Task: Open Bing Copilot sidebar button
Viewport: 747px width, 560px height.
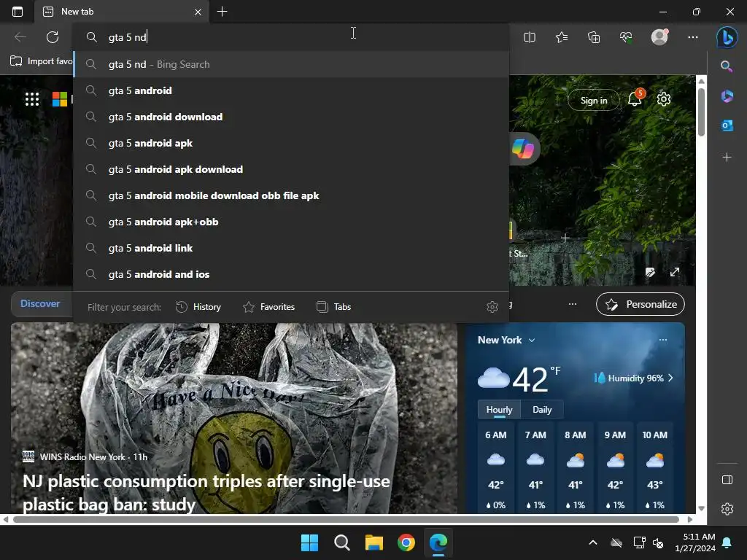Action: coord(727,37)
